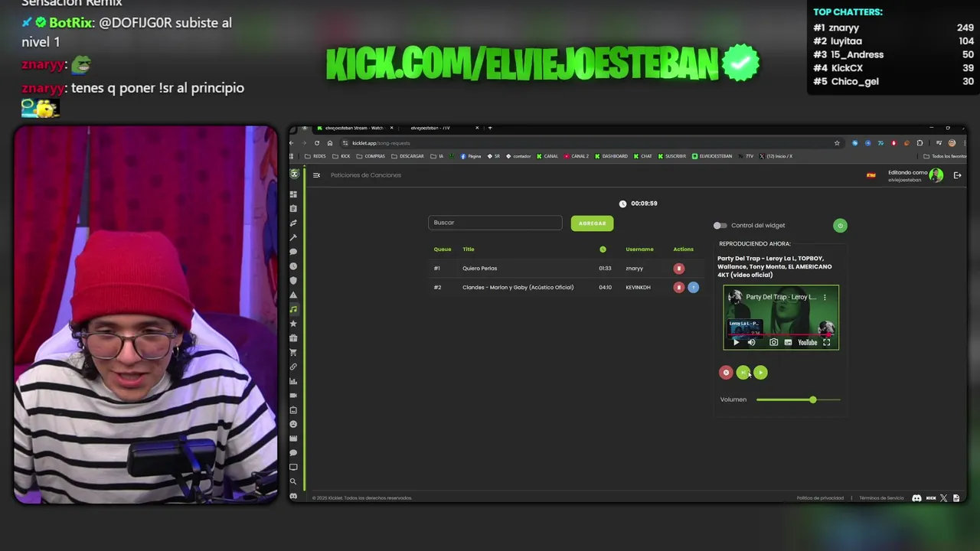Click the Queue column header
This screenshot has height=551, width=980.
point(443,249)
